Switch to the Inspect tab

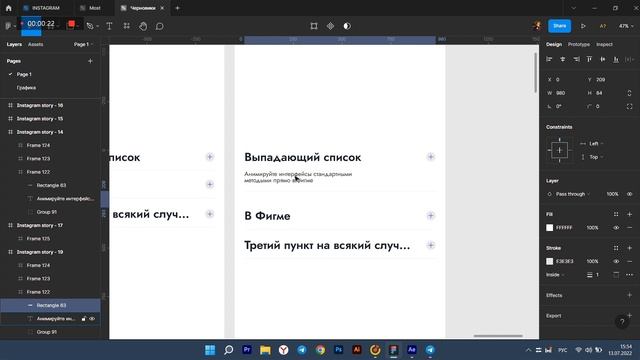tap(604, 44)
